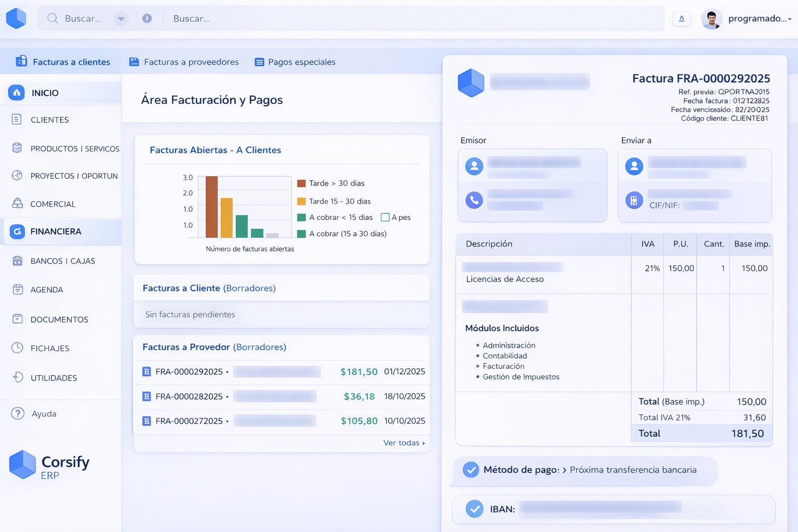Image resolution: width=798 pixels, height=532 pixels.
Task: Click the Bancos | Cajas sidebar icon
Action: [x=17, y=261]
